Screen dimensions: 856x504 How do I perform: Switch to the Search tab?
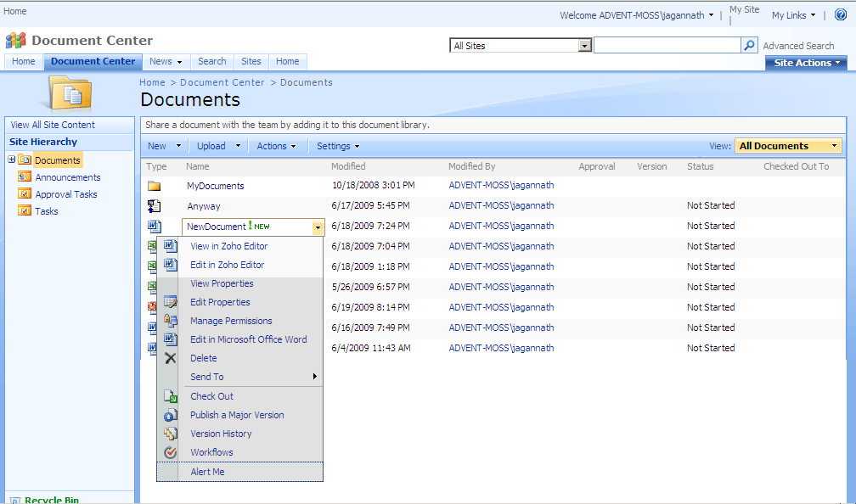click(x=212, y=61)
